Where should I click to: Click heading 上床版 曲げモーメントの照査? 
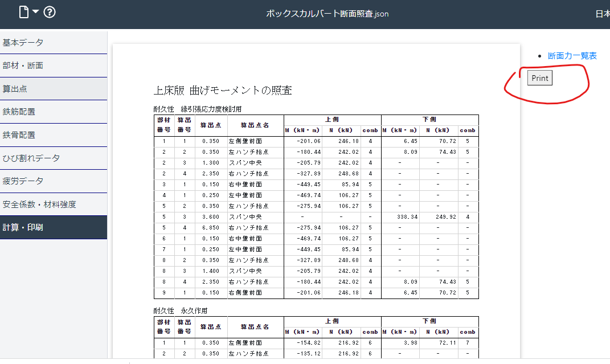223,91
